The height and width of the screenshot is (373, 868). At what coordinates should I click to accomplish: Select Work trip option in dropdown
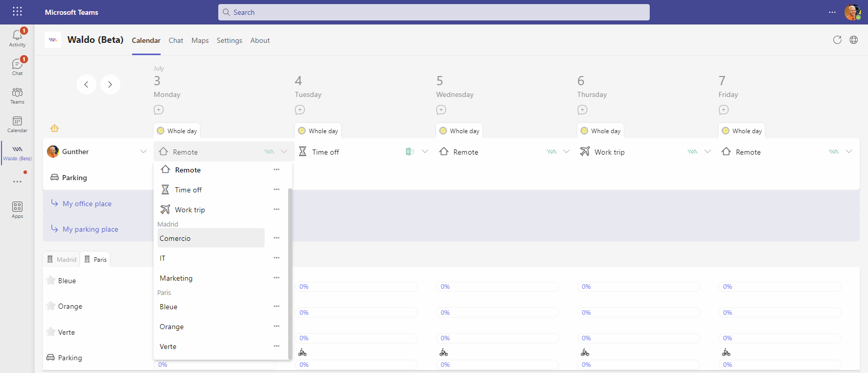click(212, 210)
